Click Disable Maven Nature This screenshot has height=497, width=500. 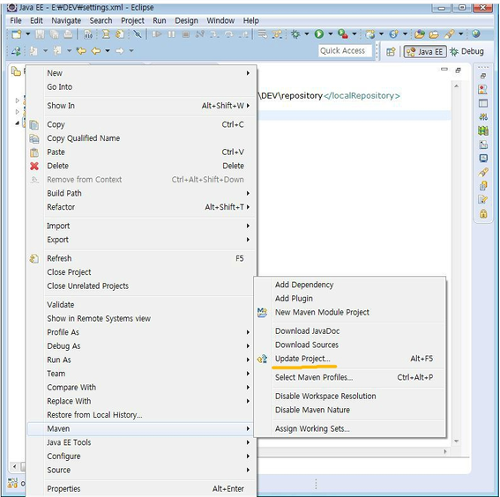click(350, 410)
